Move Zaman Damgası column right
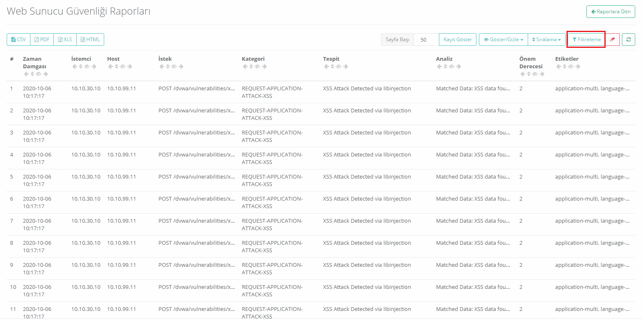 (45, 74)
